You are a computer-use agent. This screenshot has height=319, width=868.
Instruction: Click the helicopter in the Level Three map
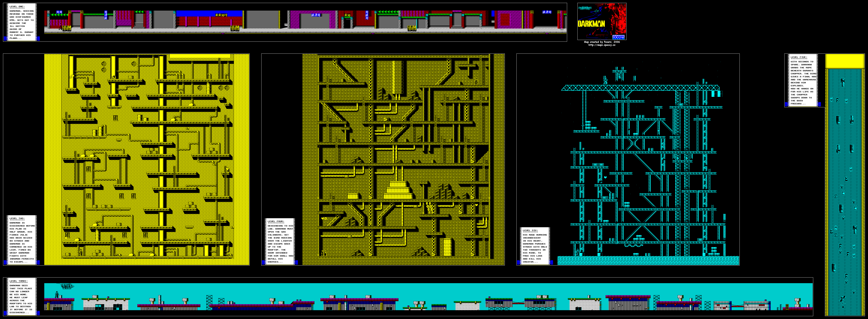click(66, 286)
